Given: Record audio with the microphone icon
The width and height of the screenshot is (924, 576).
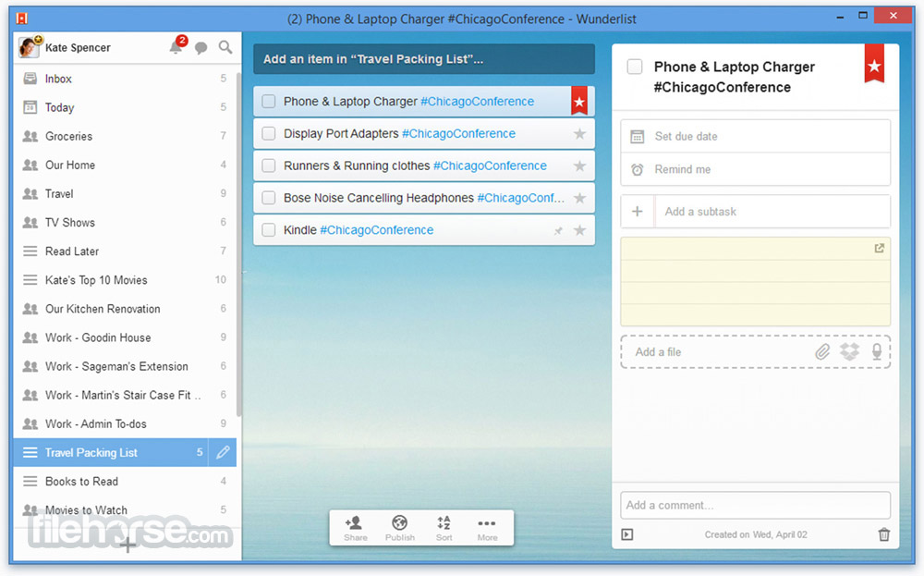Looking at the screenshot, I should click(877, 352).
